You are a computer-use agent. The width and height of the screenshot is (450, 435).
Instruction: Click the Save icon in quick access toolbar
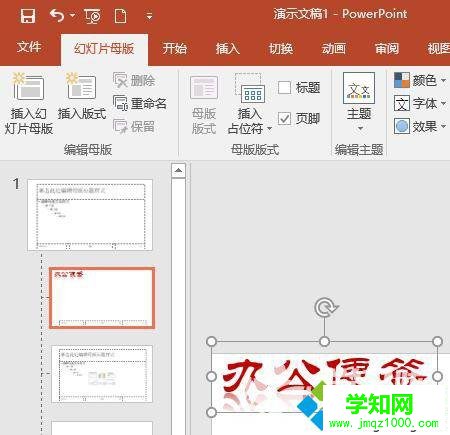pyautogui.click(x=28, y=16)
